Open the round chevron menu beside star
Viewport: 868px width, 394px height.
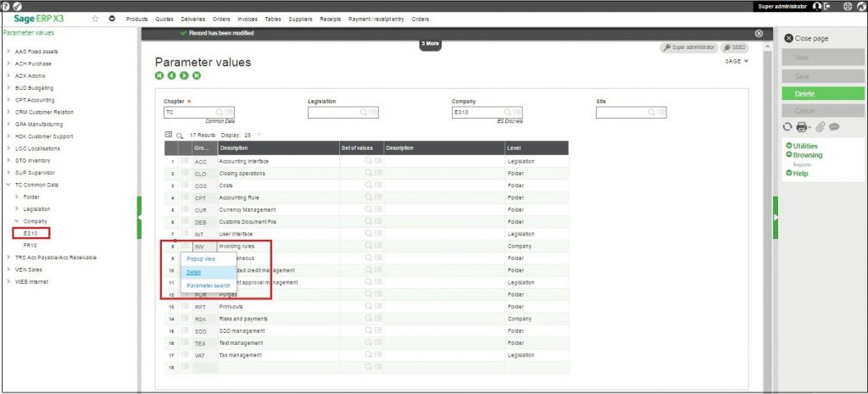pyautogui.click(x=112, y=19)
